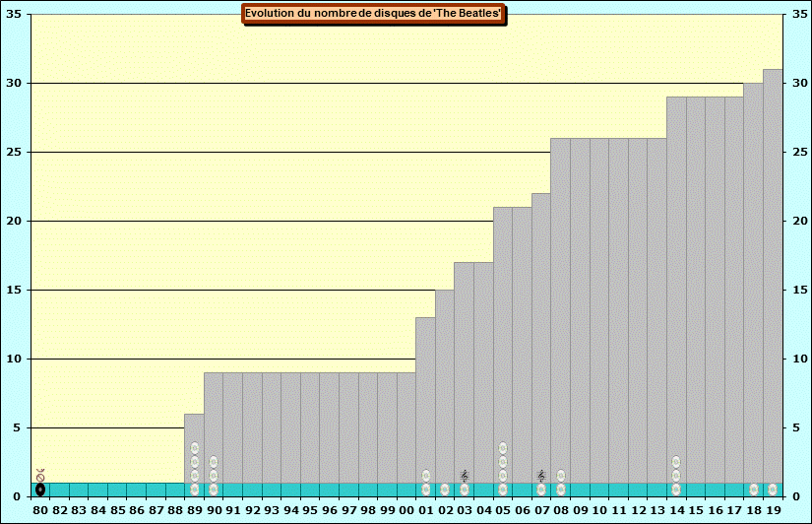The width and height of the screenshot is (812, 524).
Task: Click the bottom CD icon in the year 89 stack
Action: click(x=195, y=490)
